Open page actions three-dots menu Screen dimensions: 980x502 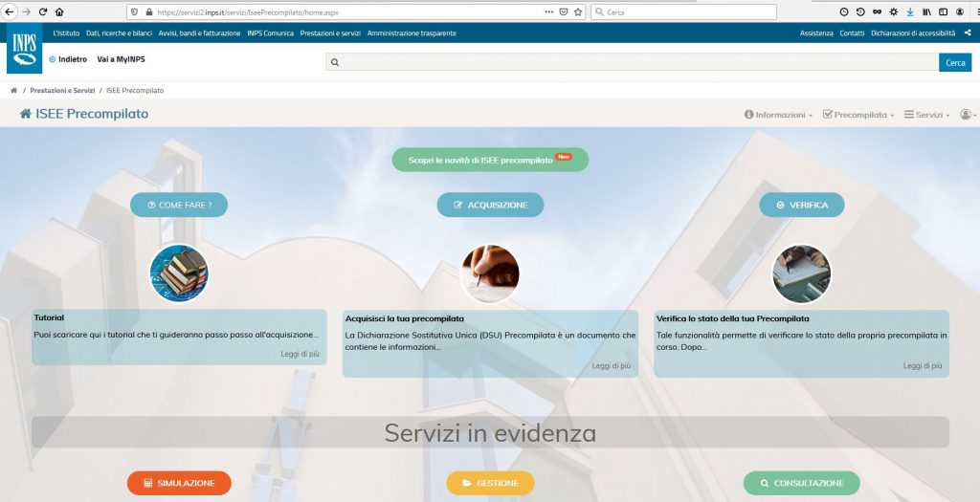coord(548,11)
